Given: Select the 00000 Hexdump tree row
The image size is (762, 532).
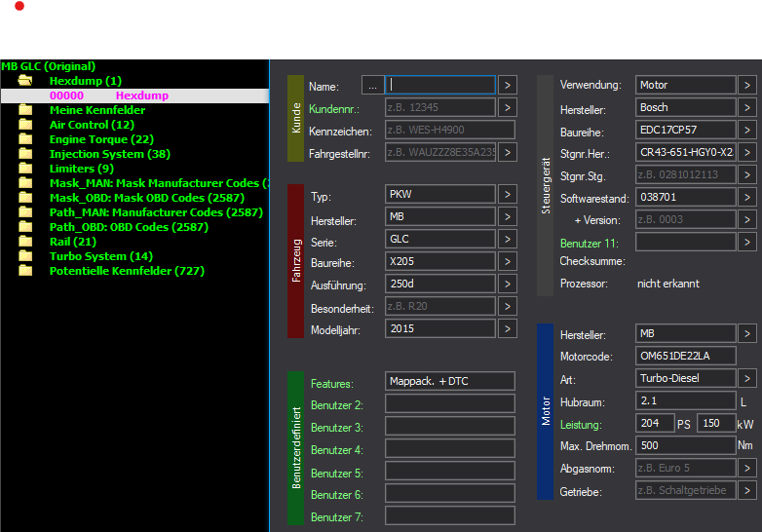Looking at the screenshot, I should click(134, 95).
